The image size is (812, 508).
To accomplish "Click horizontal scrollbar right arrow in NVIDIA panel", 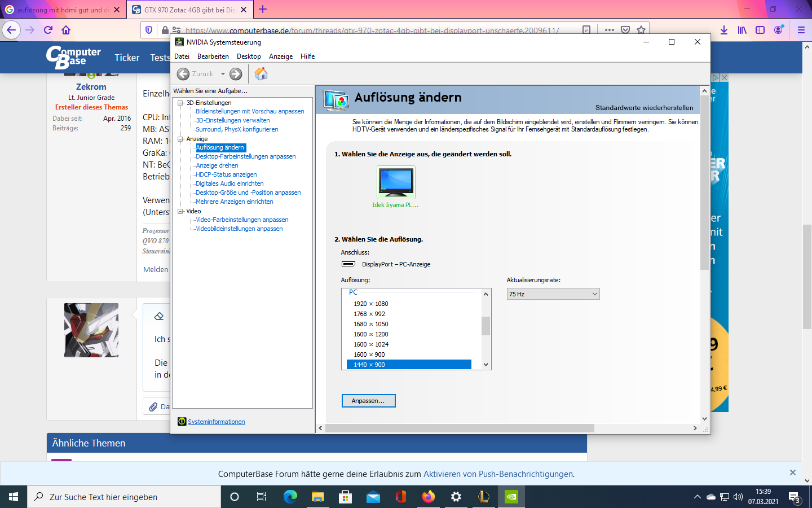I will click(x=695, y=428).
